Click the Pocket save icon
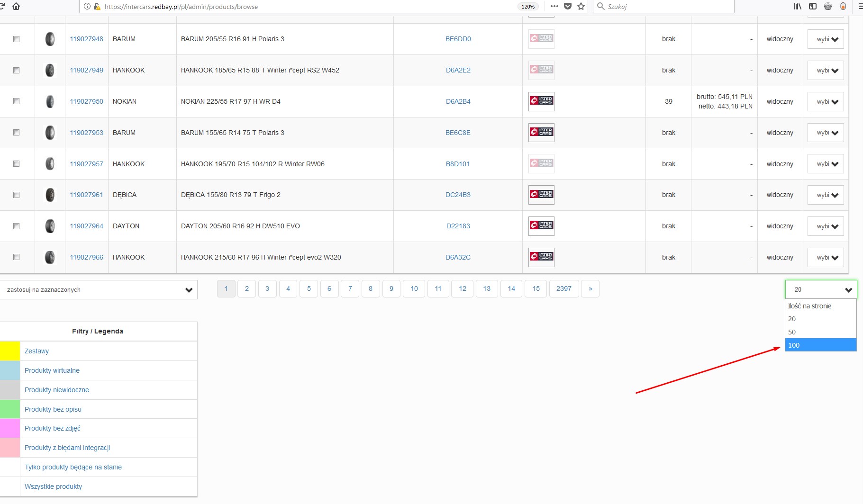863x504 pixels. coord(568,6)
